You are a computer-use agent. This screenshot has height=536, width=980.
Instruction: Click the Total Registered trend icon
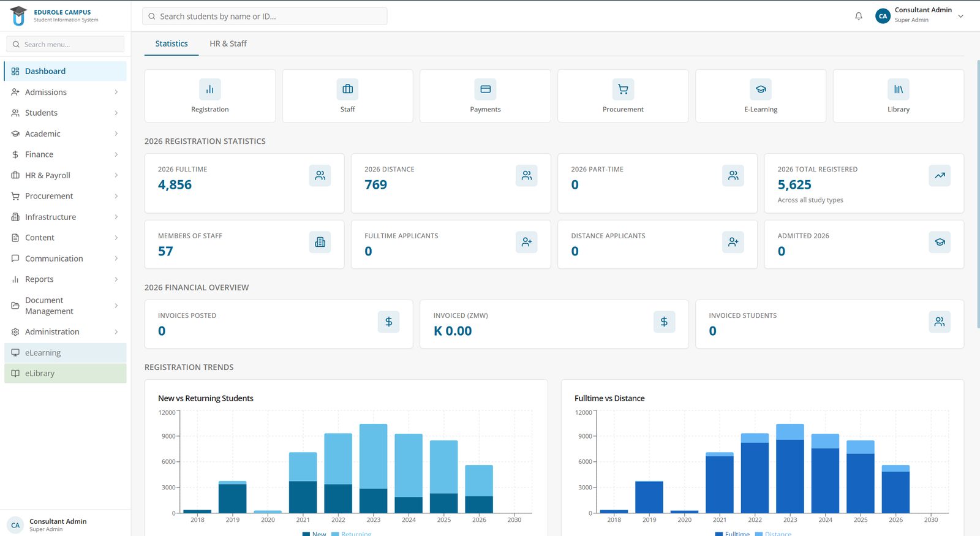[940, 176]
